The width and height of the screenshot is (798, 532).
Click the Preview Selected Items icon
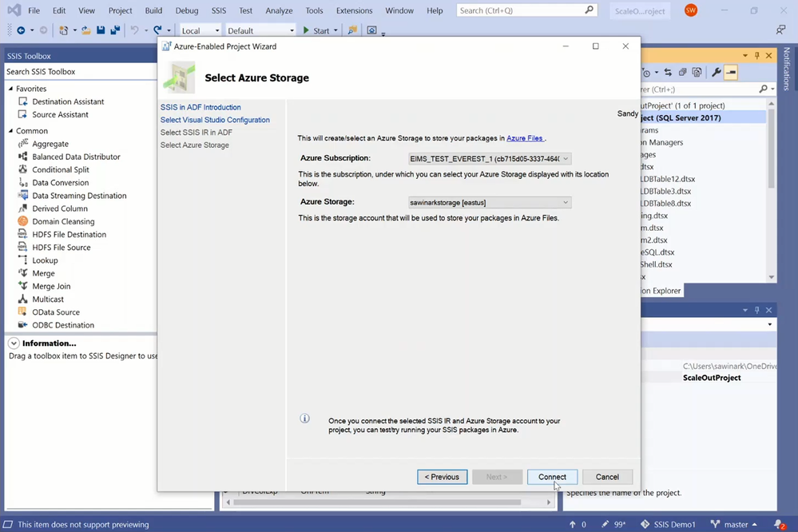click(731, 73)
